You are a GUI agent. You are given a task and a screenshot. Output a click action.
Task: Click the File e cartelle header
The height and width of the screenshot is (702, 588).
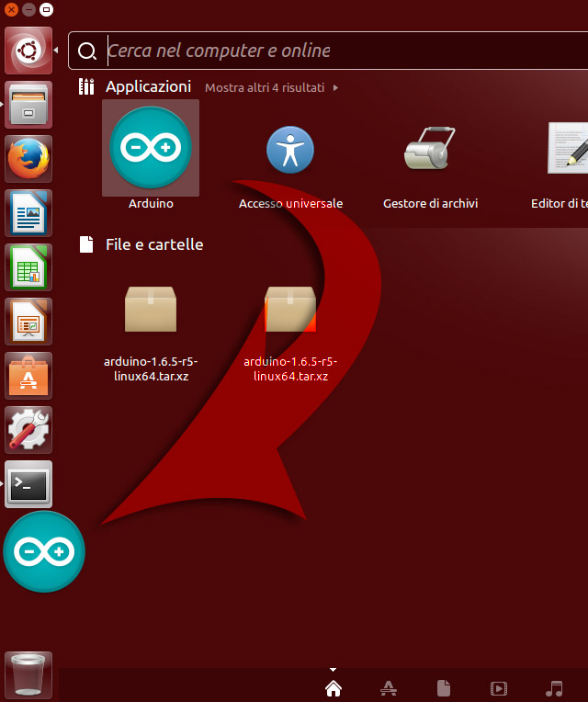click(x=154, y=244)
